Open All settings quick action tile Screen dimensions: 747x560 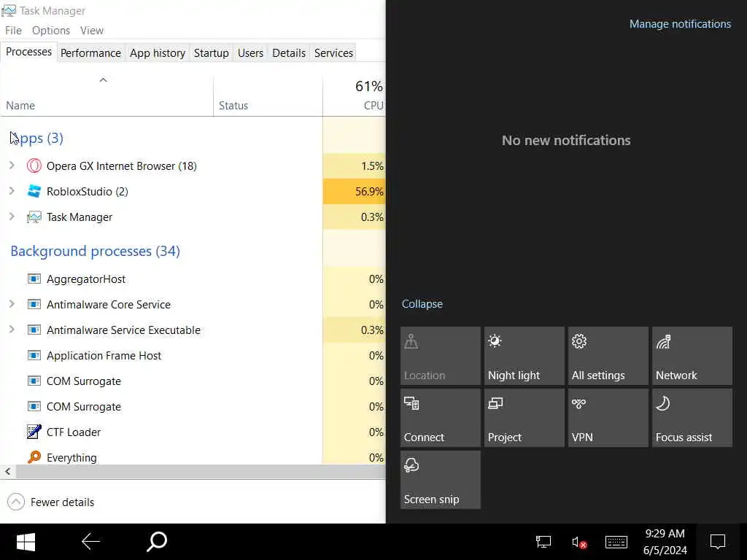point(608,356)
